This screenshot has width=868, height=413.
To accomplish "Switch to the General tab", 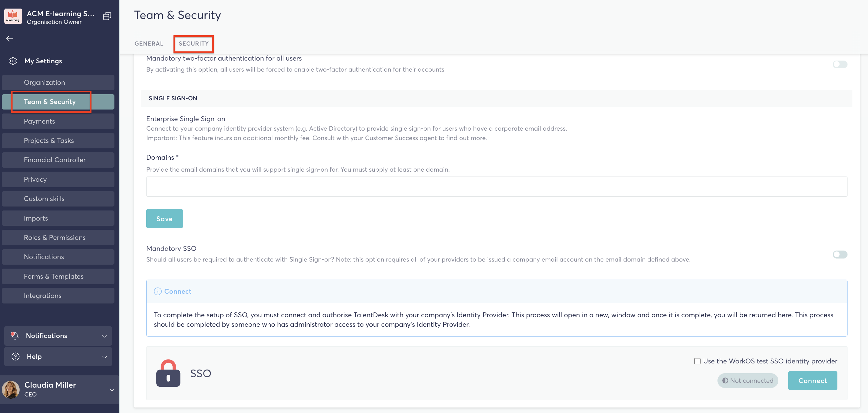I will point(149,43).
